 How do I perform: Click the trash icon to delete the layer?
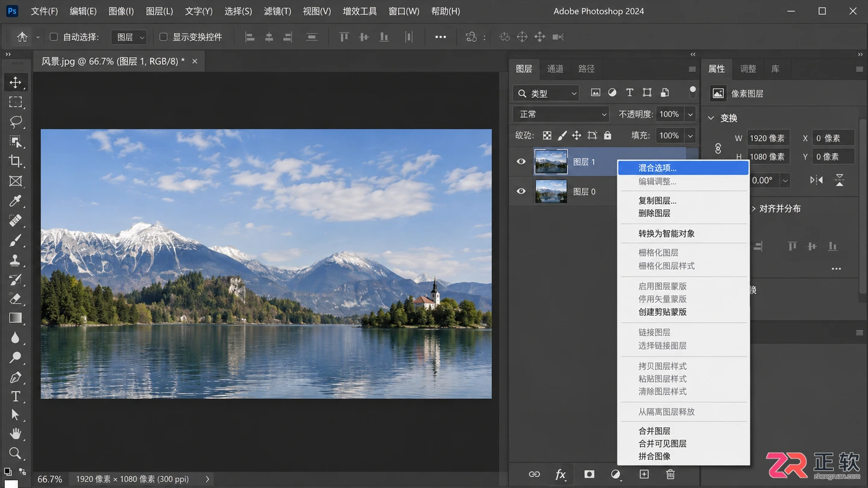[670, 474]
